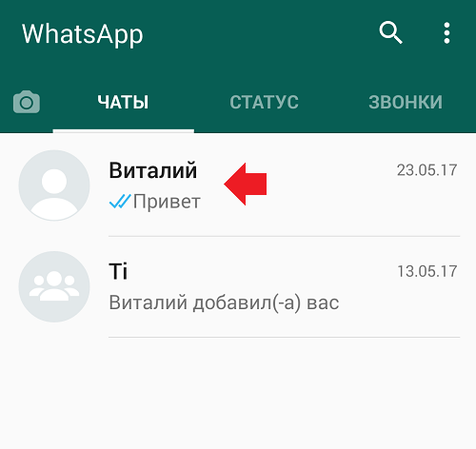Tap the blue double-check read mark
Image resolution: width=476 pixels, height=449 pixels.
tap(120, 202)
